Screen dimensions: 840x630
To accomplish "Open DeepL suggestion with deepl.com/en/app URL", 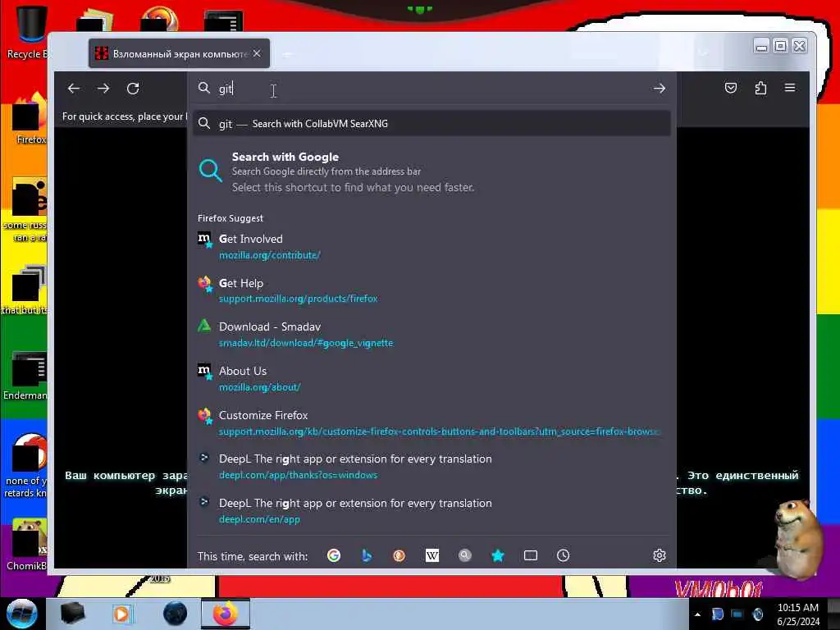I will pyautogui.click(x=431, y=510).
